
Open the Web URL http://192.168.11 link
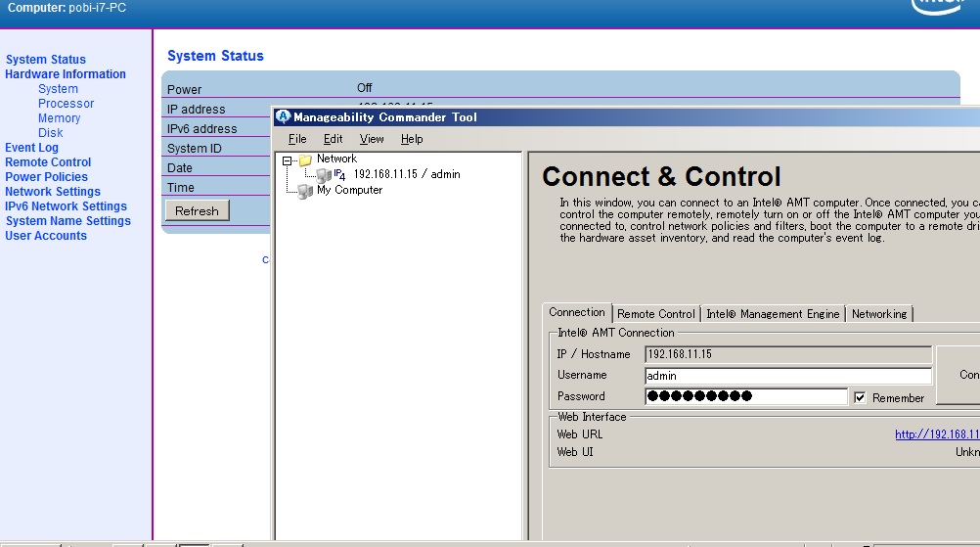[937, 433]
